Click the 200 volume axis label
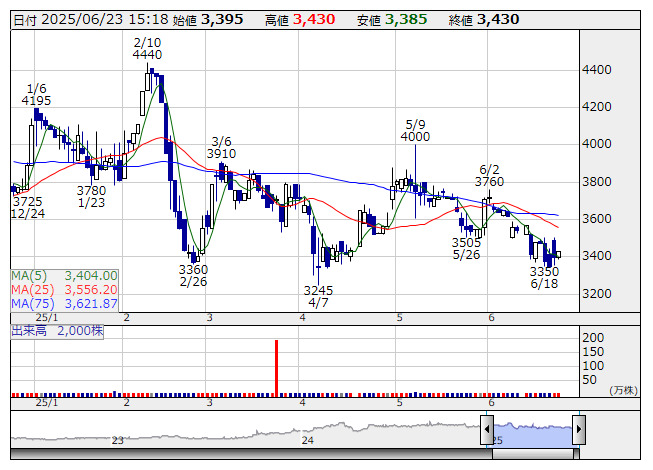Image resolution: width=653 pixels, height=470 pixels. coord(593,338)
